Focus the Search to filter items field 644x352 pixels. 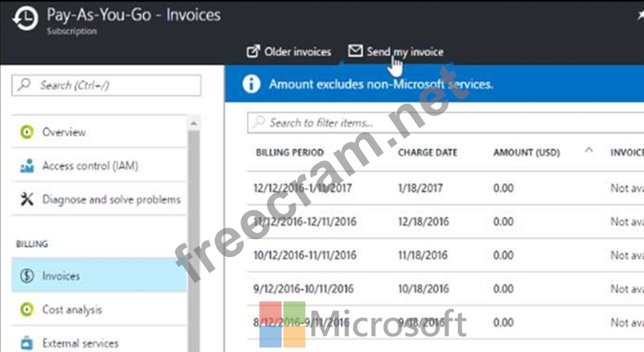(x=445, y=122)
